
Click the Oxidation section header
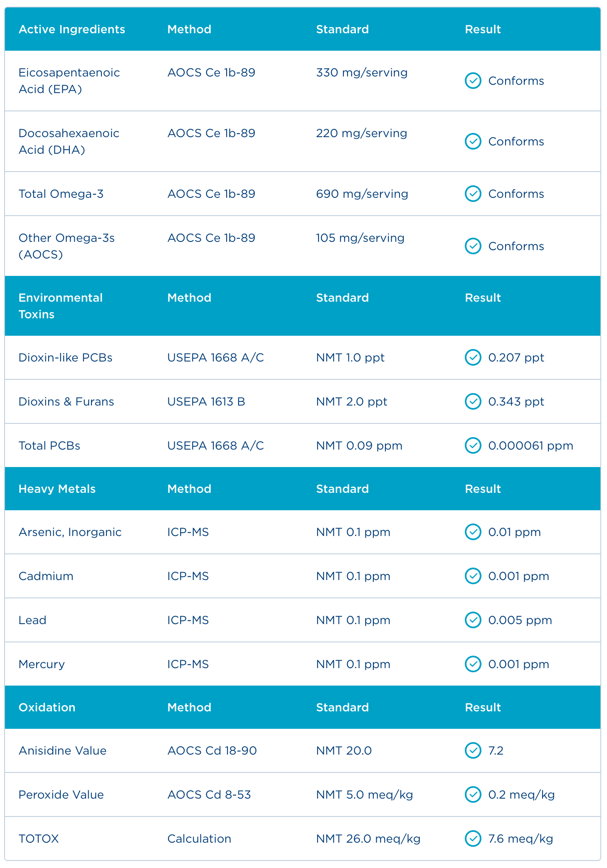coord(47,707)
